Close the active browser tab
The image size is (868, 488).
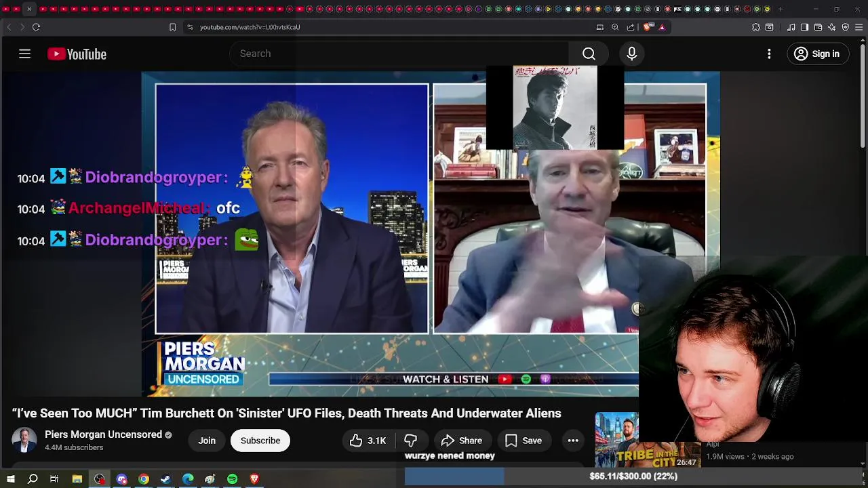29,9
